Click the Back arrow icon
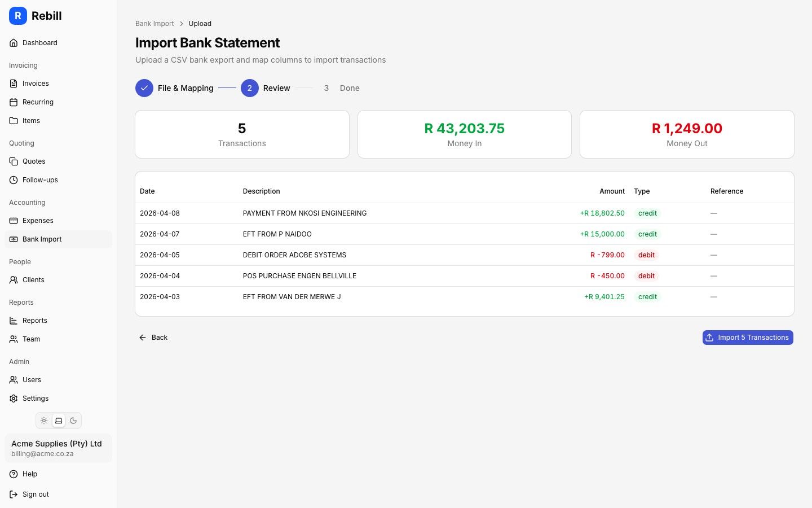The image size is (812, 508). 143,338
